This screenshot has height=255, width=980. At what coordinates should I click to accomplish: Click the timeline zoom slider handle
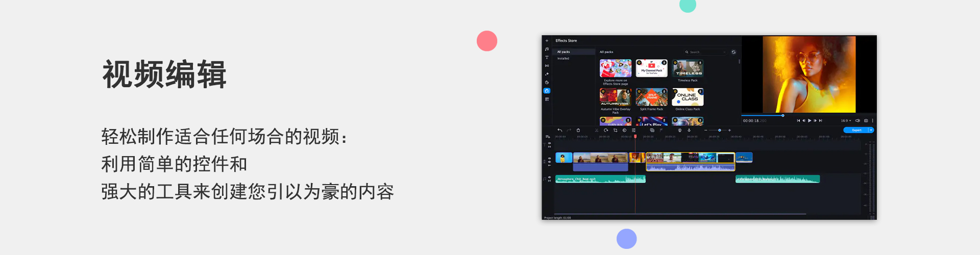[720, 131]
